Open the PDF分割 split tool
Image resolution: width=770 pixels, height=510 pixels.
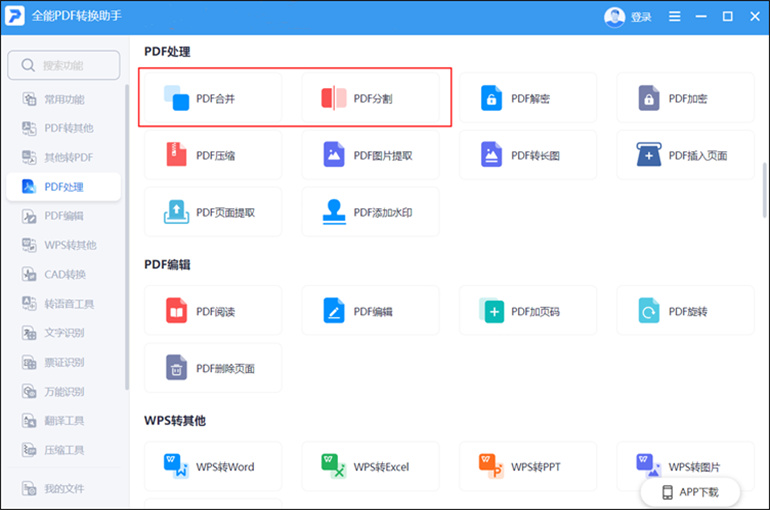click(371, 98)
